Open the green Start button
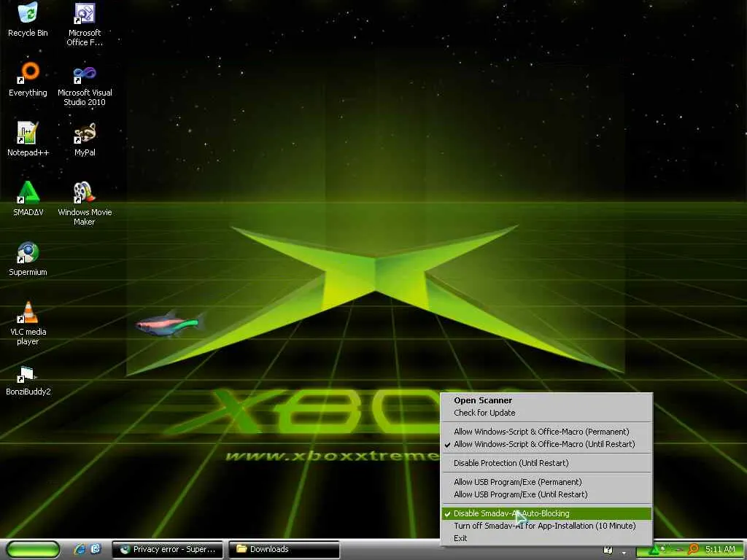The image size is (747, 560). [x=34, y=550]
